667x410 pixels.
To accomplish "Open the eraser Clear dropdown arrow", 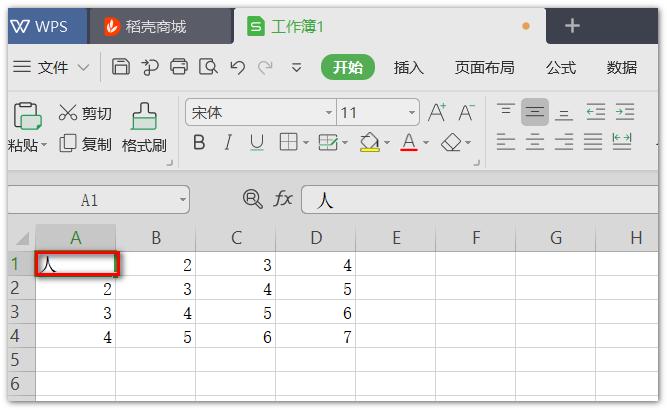I will coord(468,142).
